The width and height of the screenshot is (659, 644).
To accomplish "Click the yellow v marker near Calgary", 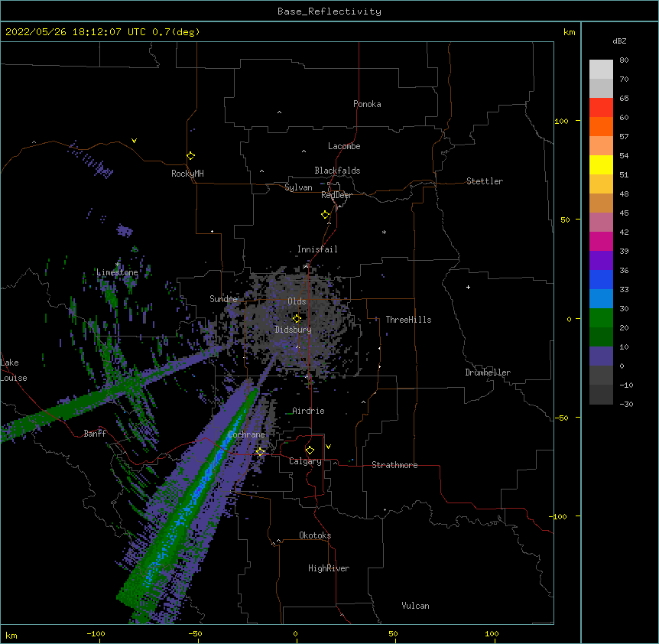I will click(x=328, y=447).
